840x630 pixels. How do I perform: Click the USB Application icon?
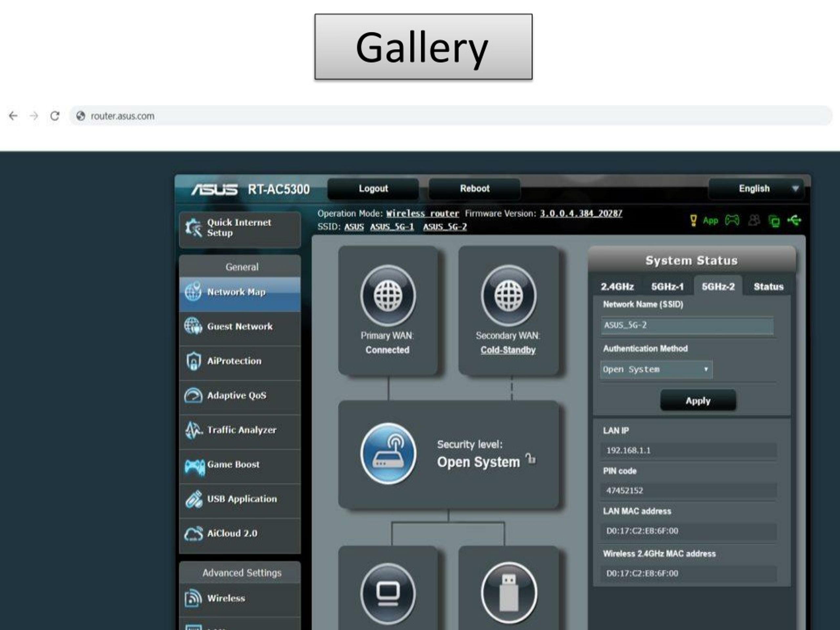[x=194, y=499]
